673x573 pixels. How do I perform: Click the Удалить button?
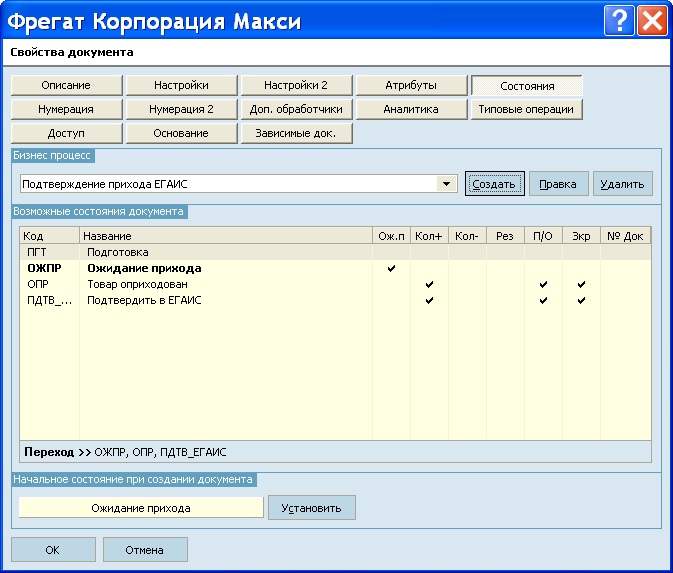(x=623, y=184)
